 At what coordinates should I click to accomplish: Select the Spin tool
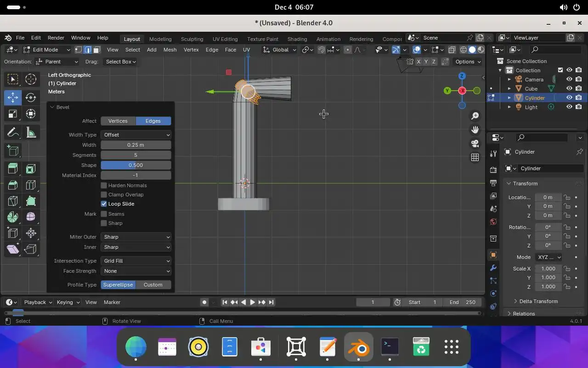13,217
